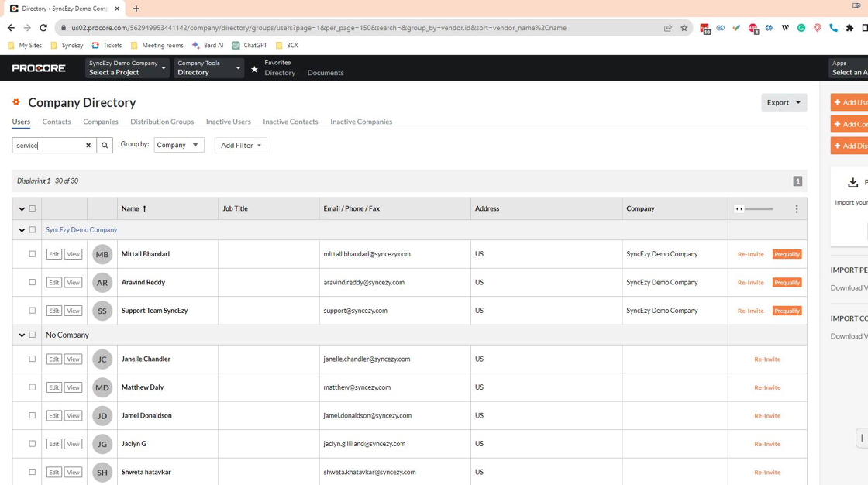Image resolution: width=868 pixels, height=485 pixels.
Task: Click the import download icon in right panel
Action: (x=853, y=182)
